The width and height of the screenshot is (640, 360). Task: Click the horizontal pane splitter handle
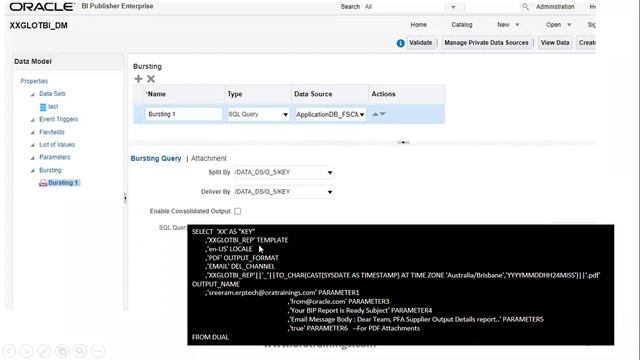[403, 142]
